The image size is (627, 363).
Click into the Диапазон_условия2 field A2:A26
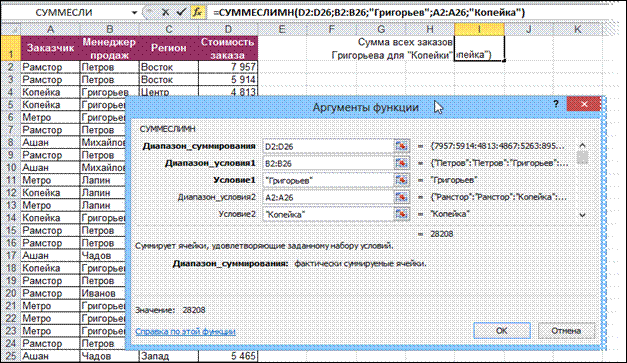click(328, 197)
